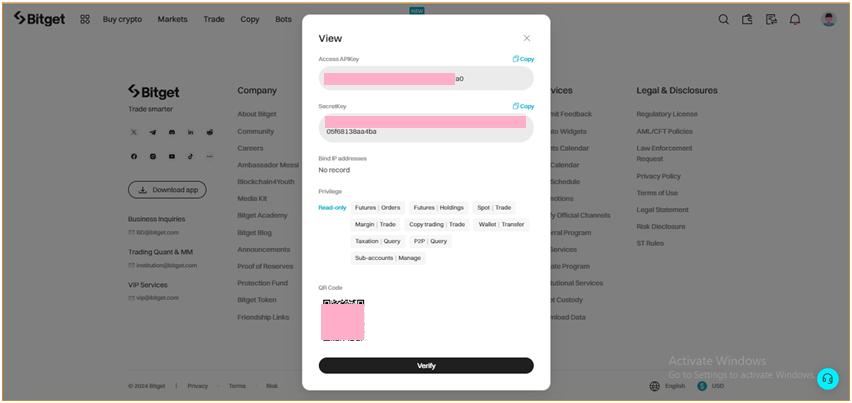Image resolution: width=852 pixels, height=403 pixels.
Task: Open the Copy menu in the top navigation
Action: pyautogui.click(x=250, y=20)
